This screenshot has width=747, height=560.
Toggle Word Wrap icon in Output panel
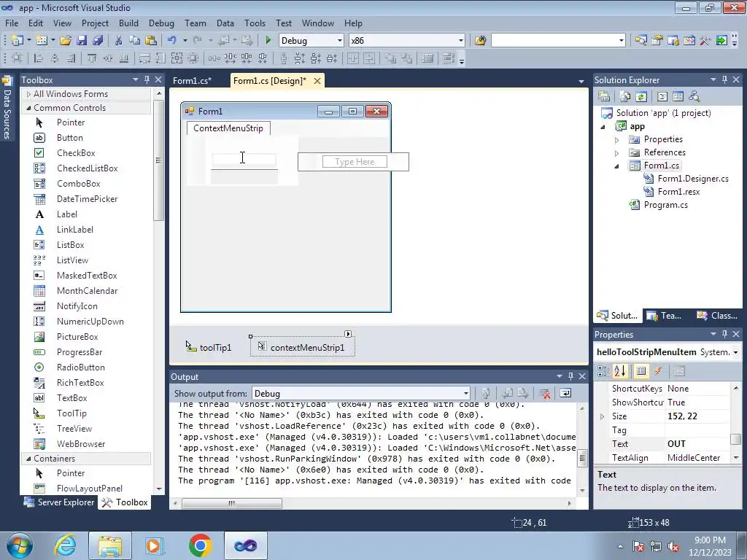(x=565, y=393)
